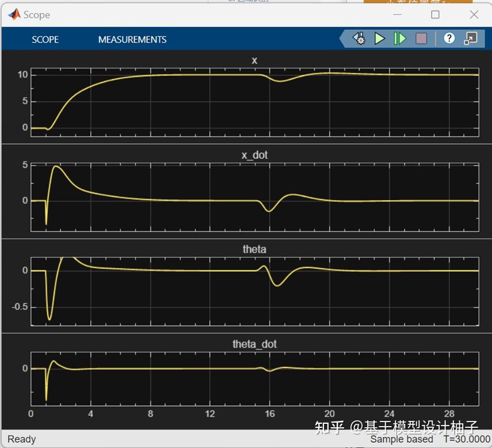Run the simulation with the green play icon
Image resolution: width=492 pixels, height=448 pixels.
tap(379, 39)
